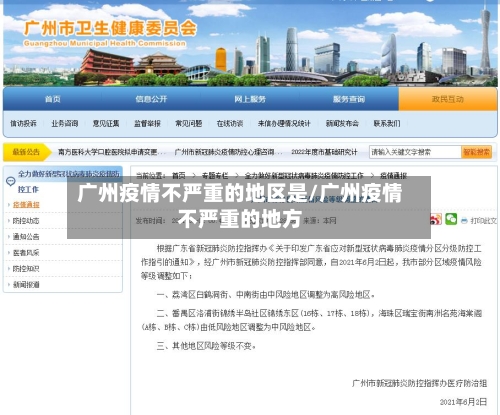Click Guangzhou Municipal Health Commission English subtitle
The image size is (500, 415).
click(x=105, y=43)
